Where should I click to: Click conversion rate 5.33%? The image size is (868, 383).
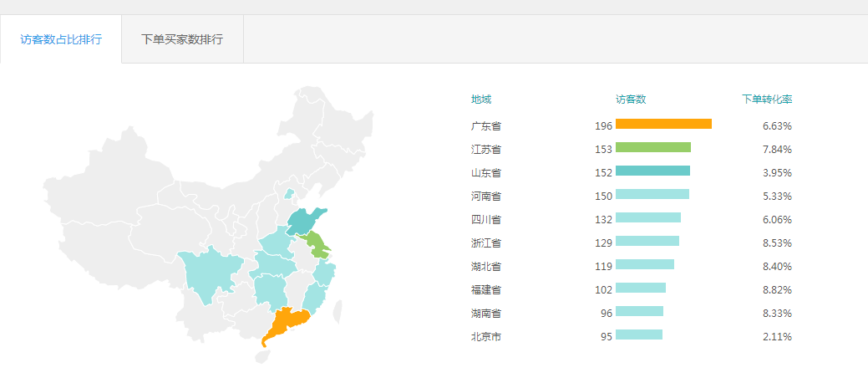[777, 197]
